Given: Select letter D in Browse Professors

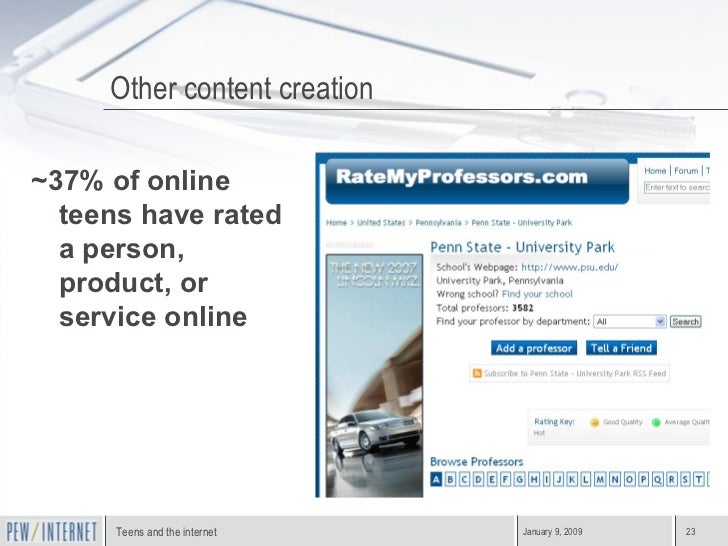Looking at the screenshot, I should tap(478, 479).
